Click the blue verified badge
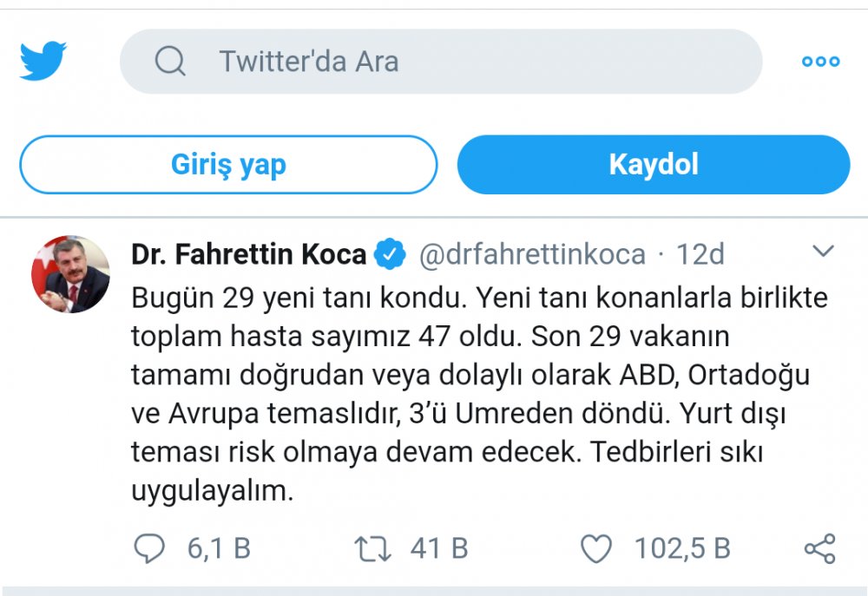Screen dimensions: 868x596 pyautogui.click(x=390, y=255)
